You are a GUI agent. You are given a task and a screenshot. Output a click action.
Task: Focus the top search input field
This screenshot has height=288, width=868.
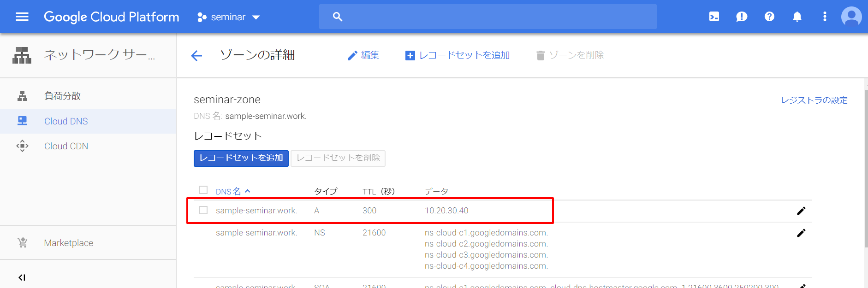click(488, 17)
